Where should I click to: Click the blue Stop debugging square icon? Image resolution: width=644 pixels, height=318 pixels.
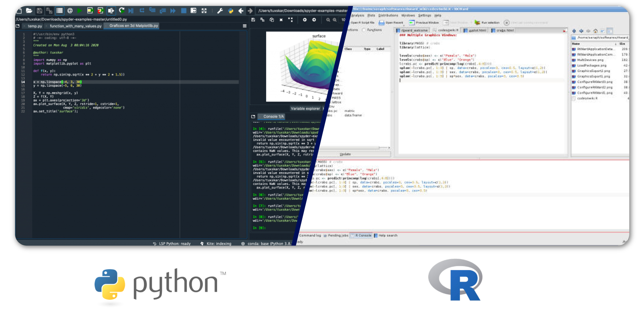click(184, 11)
